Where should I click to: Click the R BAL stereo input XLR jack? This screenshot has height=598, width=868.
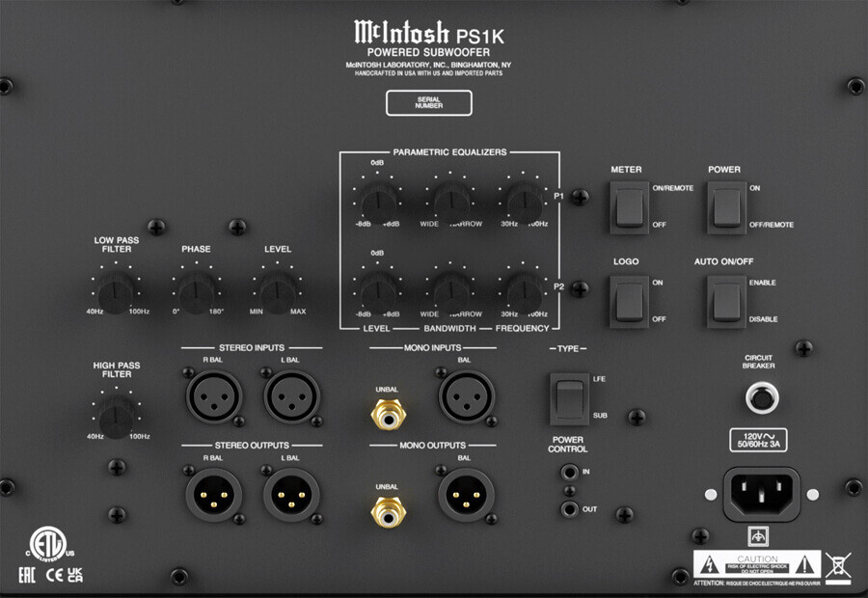click(214, 397)
